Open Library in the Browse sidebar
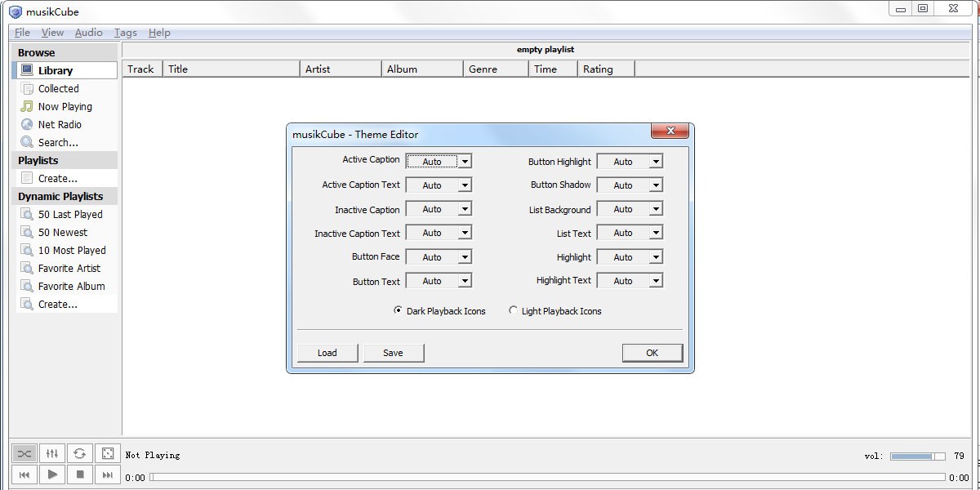 (65, 70)
